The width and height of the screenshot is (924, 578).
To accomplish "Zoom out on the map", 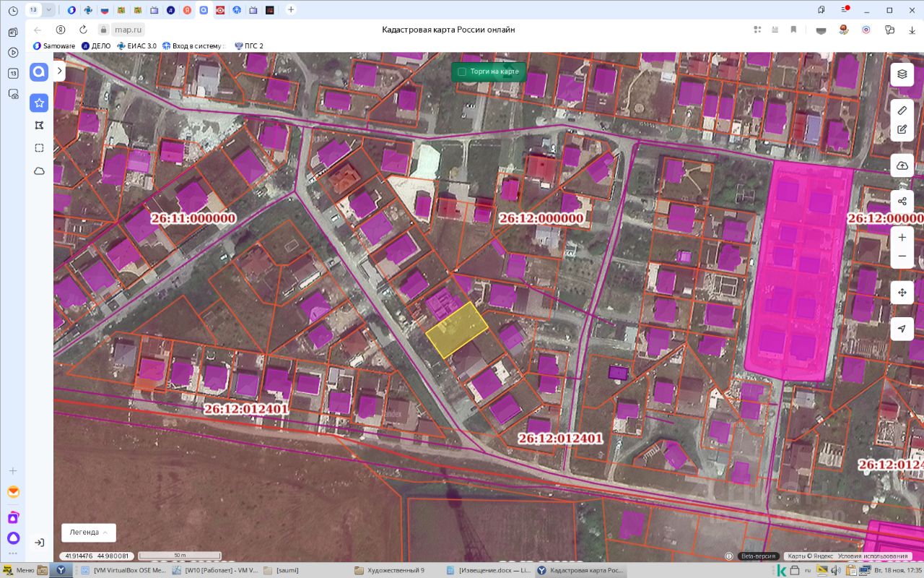I will (x=902, y=256).
